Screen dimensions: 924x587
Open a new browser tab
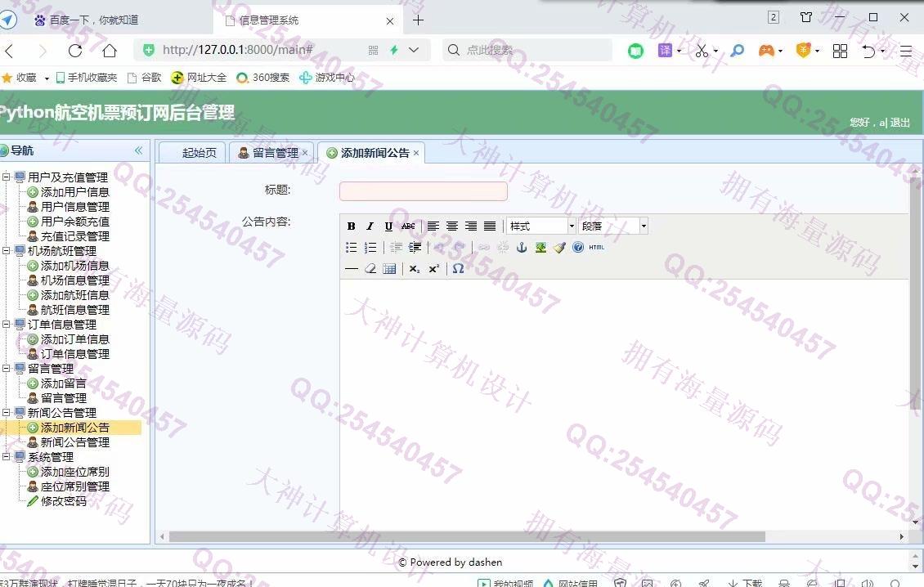(418, 20)
